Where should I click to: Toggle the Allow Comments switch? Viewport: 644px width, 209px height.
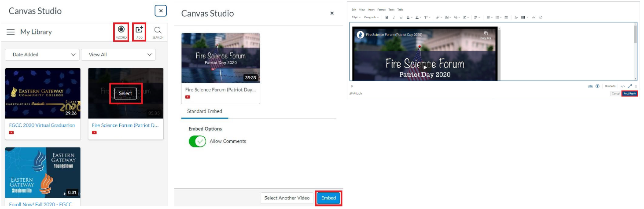(197, 141)
